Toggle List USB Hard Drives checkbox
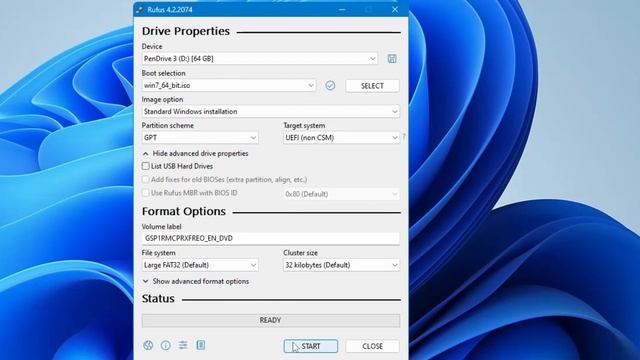 (146, 166)
